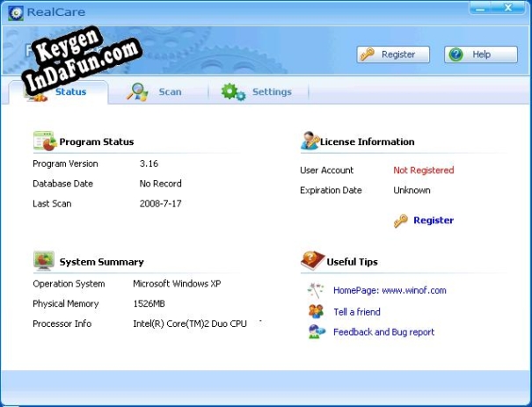
Task: Click the RealCare title bar text
Action: (56, 12)
